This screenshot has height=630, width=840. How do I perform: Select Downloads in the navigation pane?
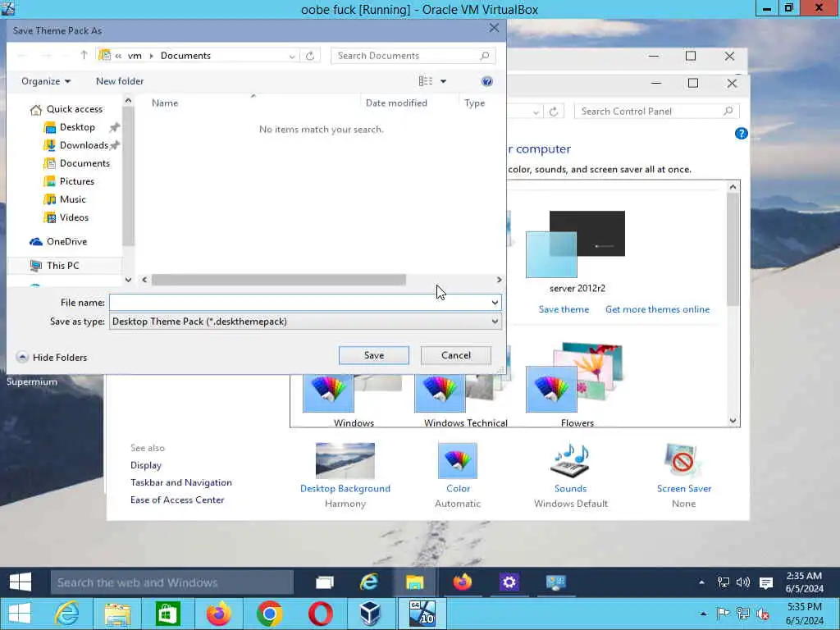[84, 145]
